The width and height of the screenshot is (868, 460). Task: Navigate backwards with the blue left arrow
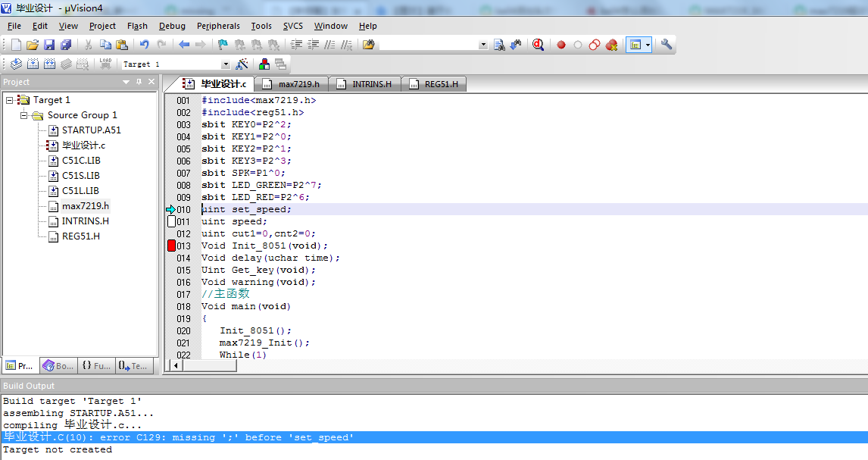pyautogui.click(x=184, y=45)
